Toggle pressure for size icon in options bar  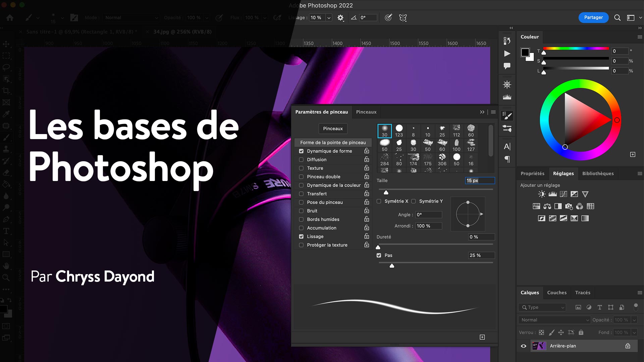388,18
